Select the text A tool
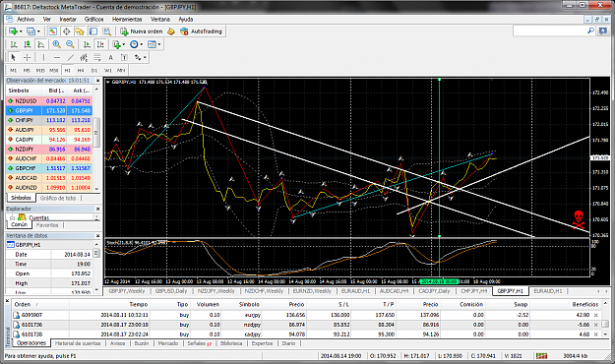 (110, 58)
